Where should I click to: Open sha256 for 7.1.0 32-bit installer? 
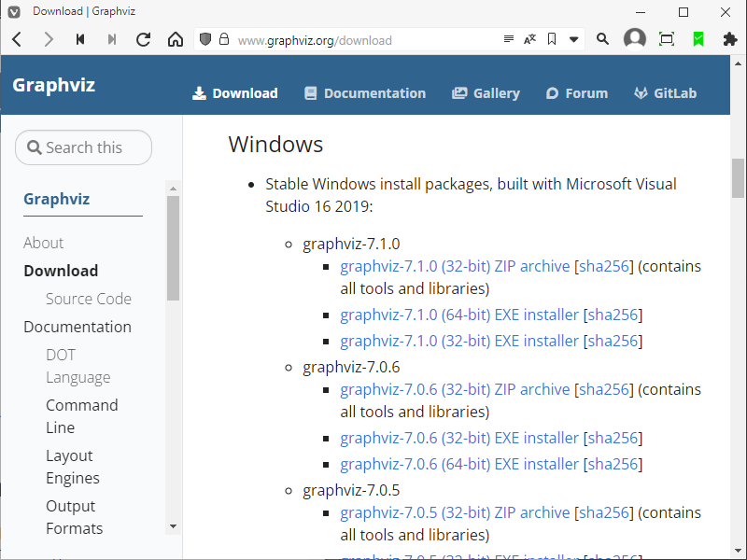pyautogui.click(x=613, y=341)
